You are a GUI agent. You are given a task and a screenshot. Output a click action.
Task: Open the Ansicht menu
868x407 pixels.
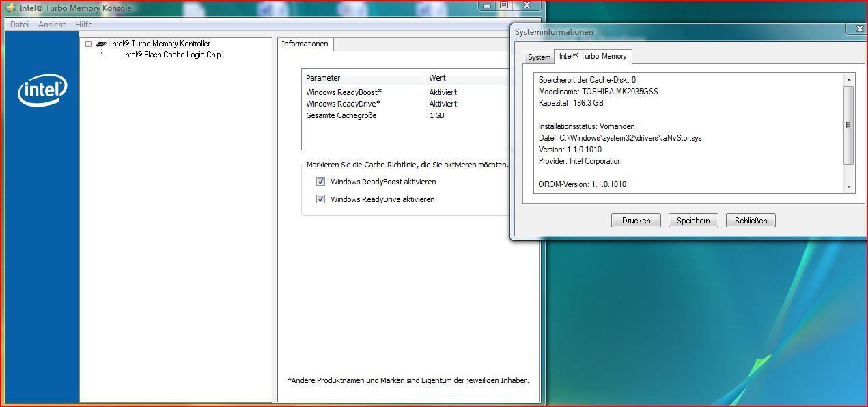[52, 25]
